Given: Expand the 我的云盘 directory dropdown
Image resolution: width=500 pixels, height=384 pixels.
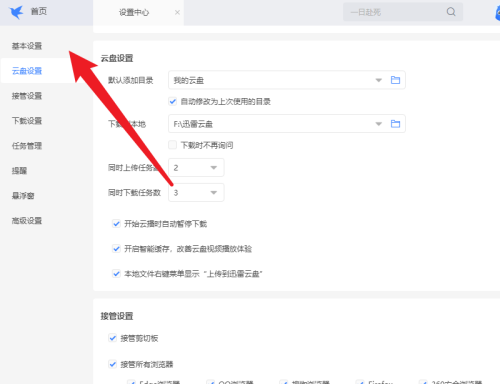Looking at the screenshot, I should click(x=379, y=80).
